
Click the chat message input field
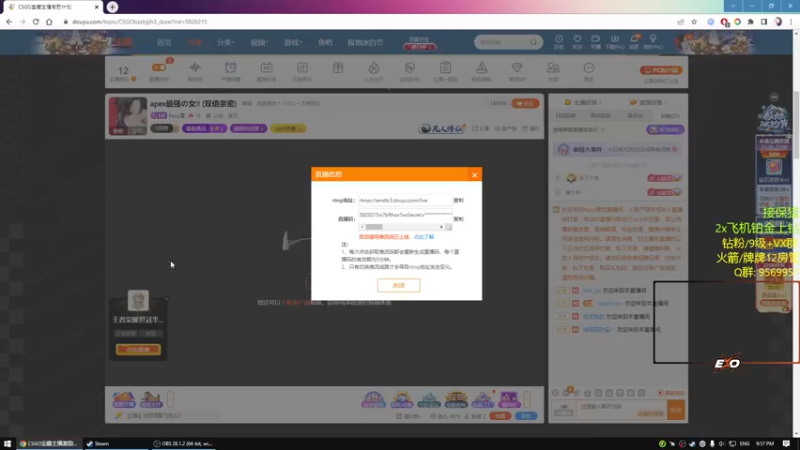[x=621, y=410]
